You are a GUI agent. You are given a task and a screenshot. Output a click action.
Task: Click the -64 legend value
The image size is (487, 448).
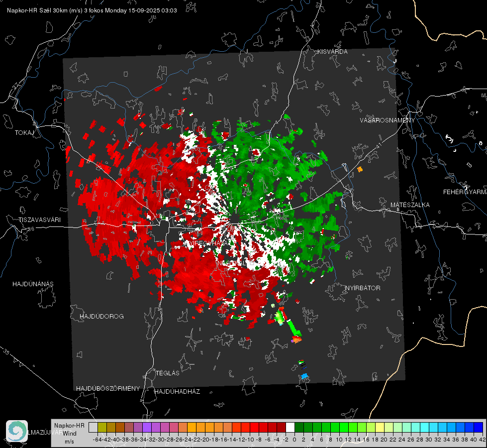tap(97, 440)
